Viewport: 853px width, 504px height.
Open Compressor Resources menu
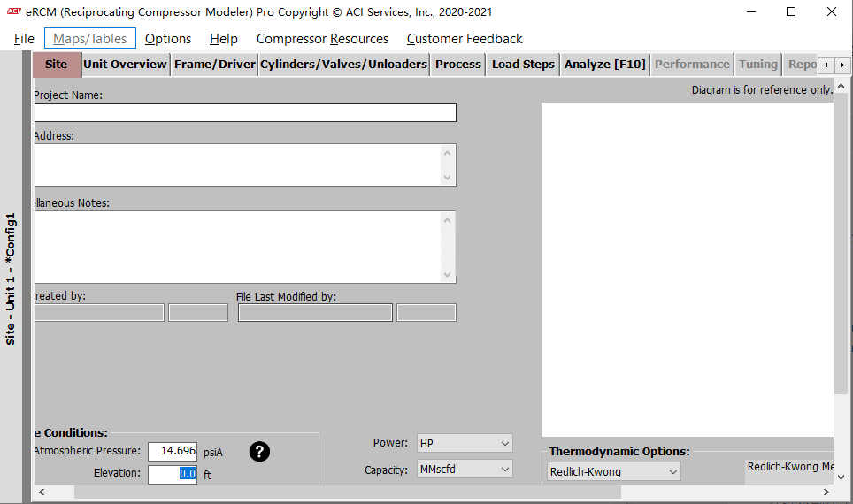[x=323, y=39]
